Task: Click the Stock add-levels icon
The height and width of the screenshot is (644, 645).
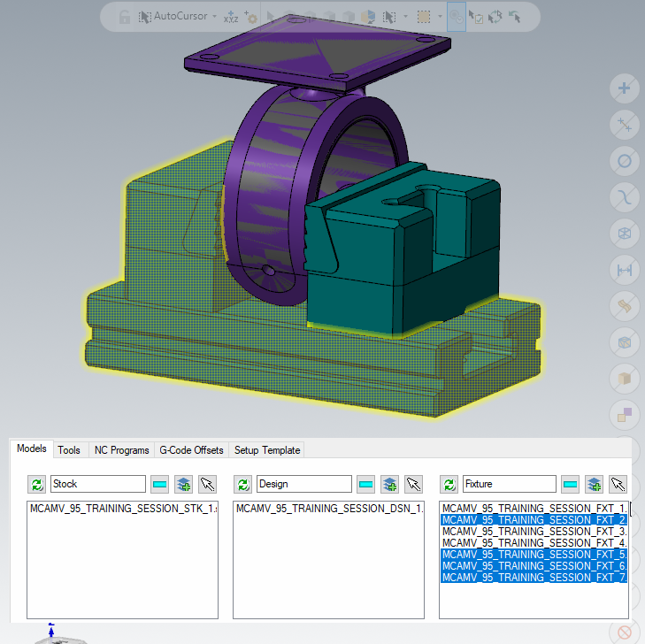Action: tap(183, 484)
